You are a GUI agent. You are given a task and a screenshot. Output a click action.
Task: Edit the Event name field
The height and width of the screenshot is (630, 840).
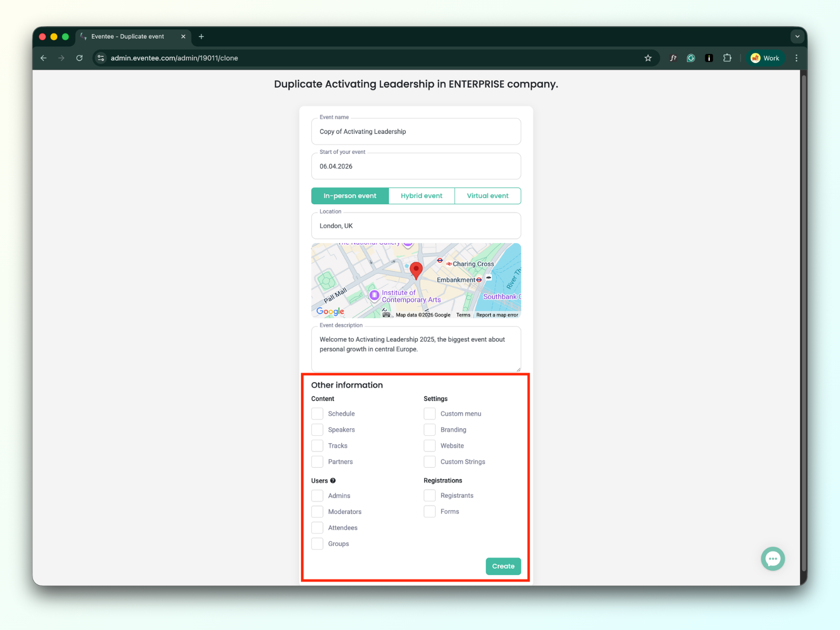(x=416, y=131)
